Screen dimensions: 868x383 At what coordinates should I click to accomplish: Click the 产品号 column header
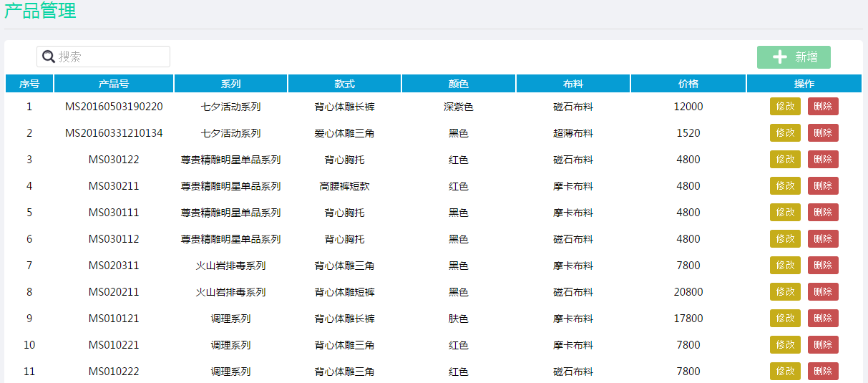(x=114, y=84)
